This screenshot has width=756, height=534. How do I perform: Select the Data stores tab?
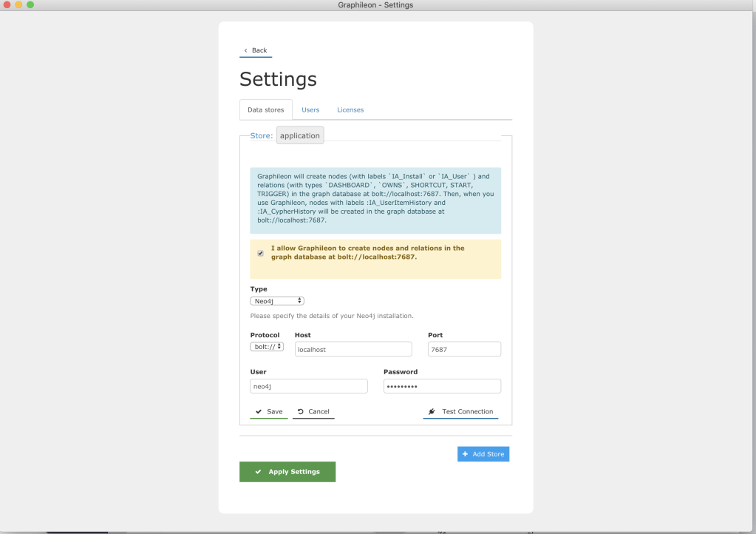tap(265, 109)
